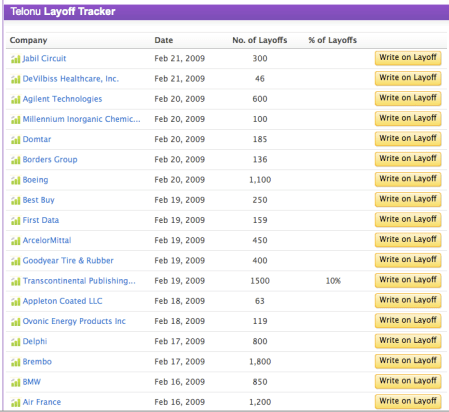Click the chart icon beside Millennium Inorganic Chemic...
449x412 pixels.
(x=15, y=120)
